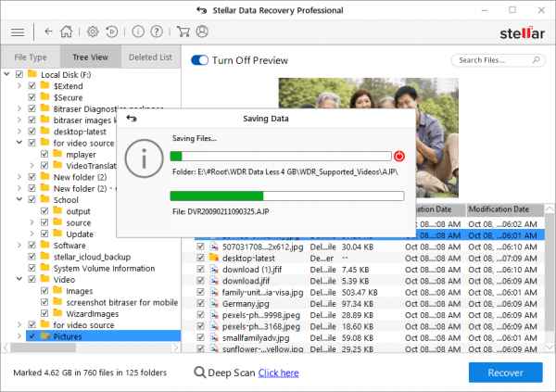This screenshot has width=556, height=392.
Task: Expand the Pictures folder tree node
Action: 19,336
